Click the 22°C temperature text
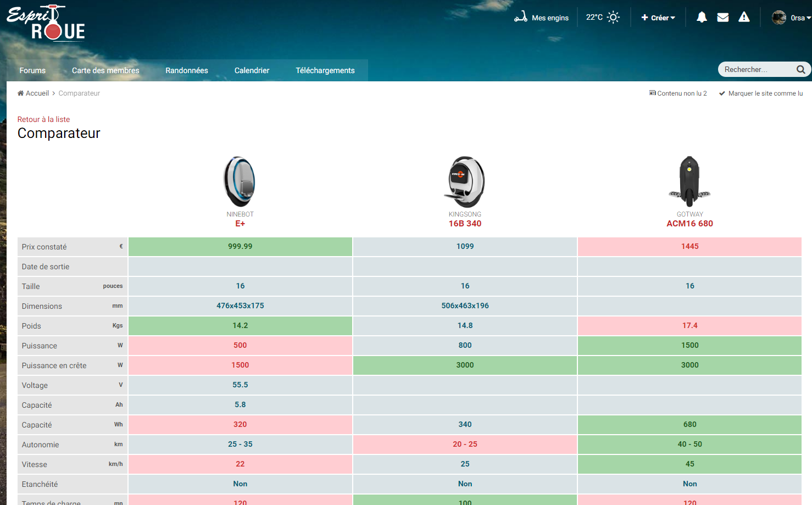This screenshot has height=505, width=812. click(594, 17)
